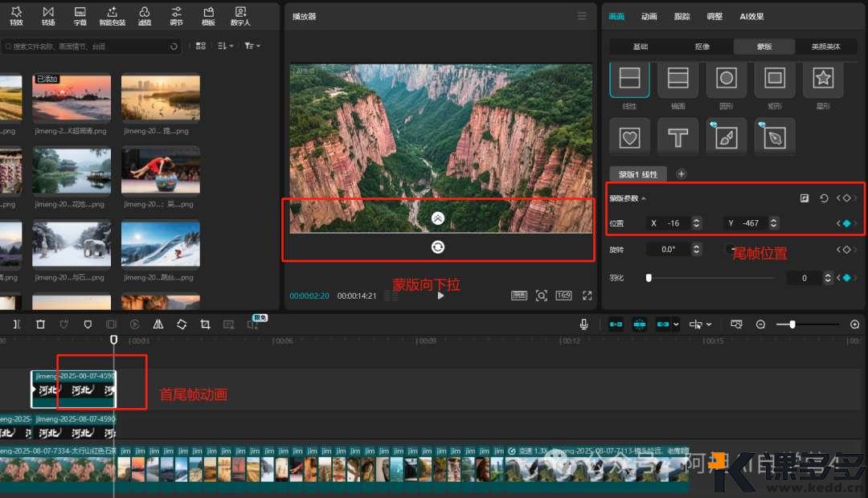Mirror the selected clip horizontally
The image size is (868, 498).
tap(158, 325)
